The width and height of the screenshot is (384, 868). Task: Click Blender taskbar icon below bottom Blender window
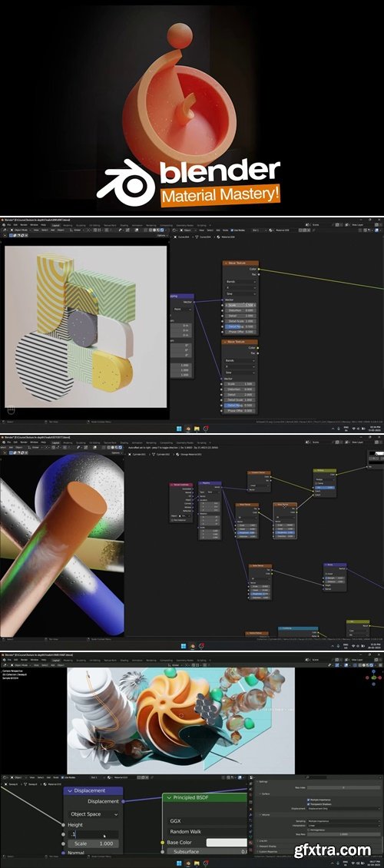tap(187, 863)
